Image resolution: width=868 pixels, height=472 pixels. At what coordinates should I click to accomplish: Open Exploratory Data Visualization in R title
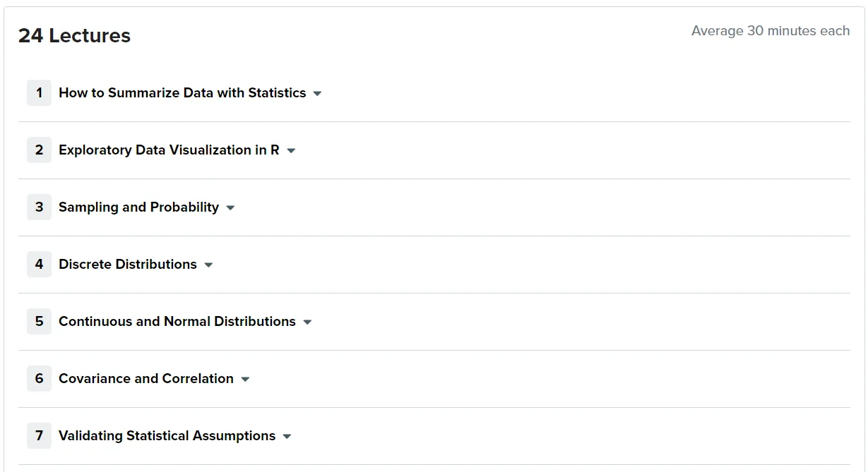(169, 150)
